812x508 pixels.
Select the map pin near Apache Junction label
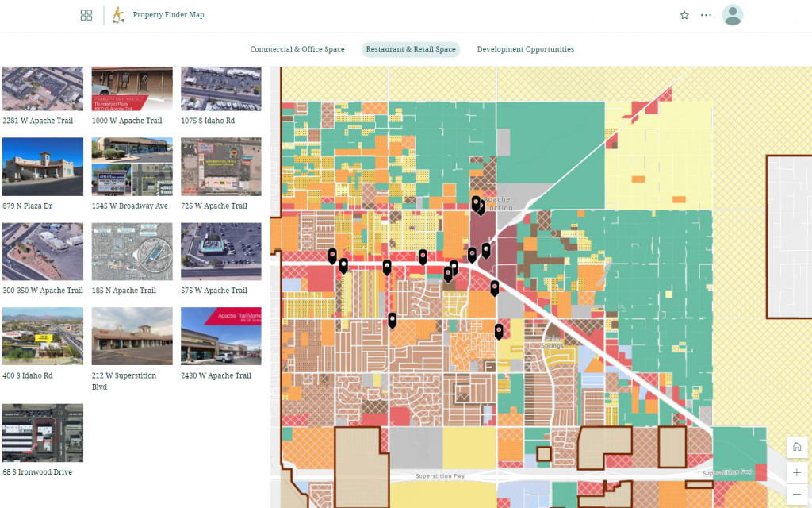475,202
